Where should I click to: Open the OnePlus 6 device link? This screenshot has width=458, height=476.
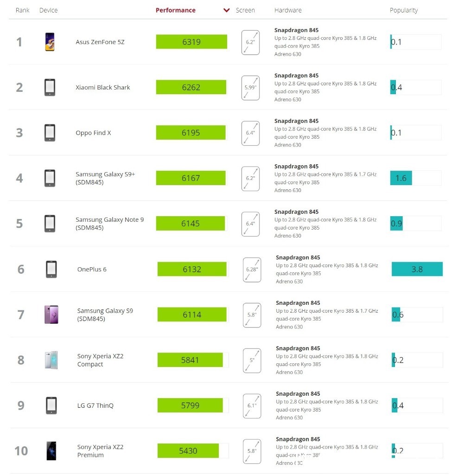[x=92, y=269]
